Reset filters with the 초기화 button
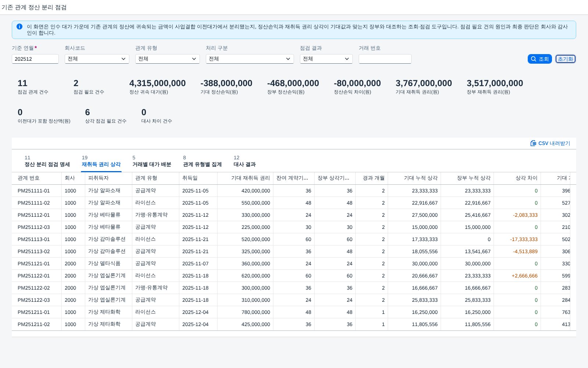This screenshot has width=588, height=368. click(565, 59)
